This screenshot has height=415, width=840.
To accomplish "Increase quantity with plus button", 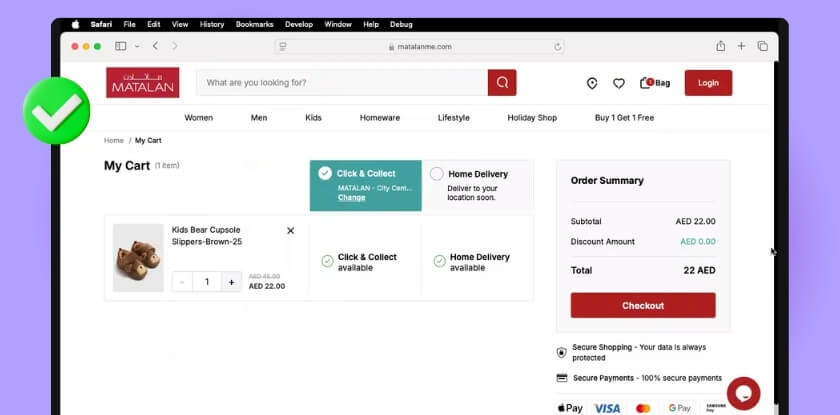I will pyautogui.click(x=231, y=282).
